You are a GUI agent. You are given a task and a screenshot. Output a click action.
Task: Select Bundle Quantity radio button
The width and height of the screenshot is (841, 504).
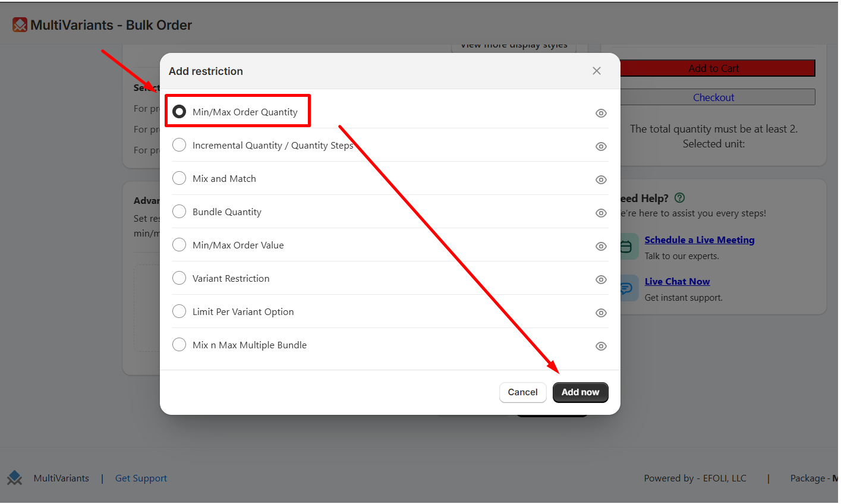tap(179, 212)
